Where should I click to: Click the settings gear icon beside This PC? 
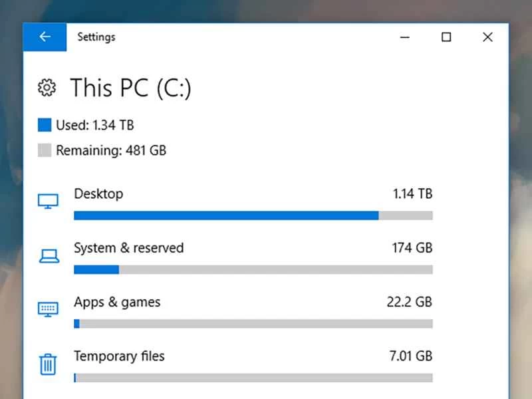click(47, 87)
